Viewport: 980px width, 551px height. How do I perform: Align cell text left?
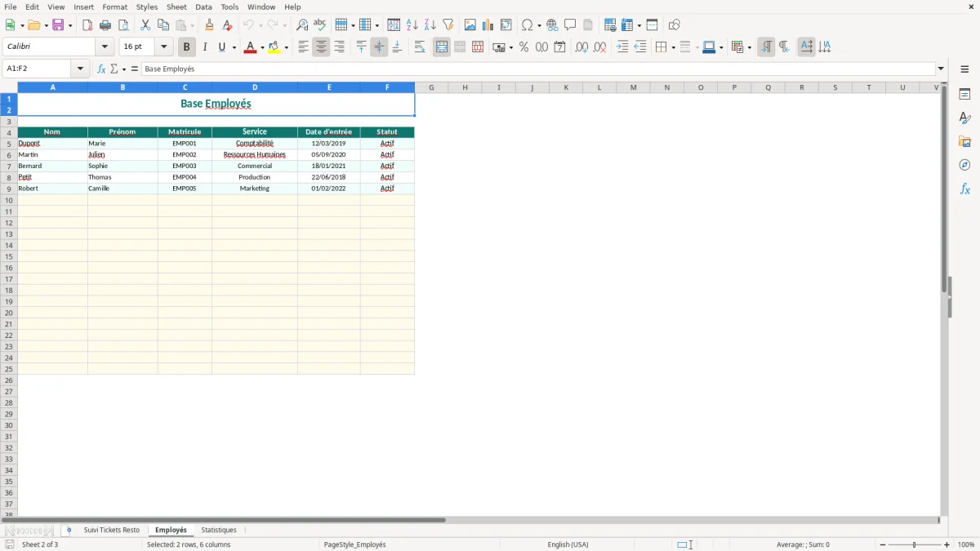(303, 47)
